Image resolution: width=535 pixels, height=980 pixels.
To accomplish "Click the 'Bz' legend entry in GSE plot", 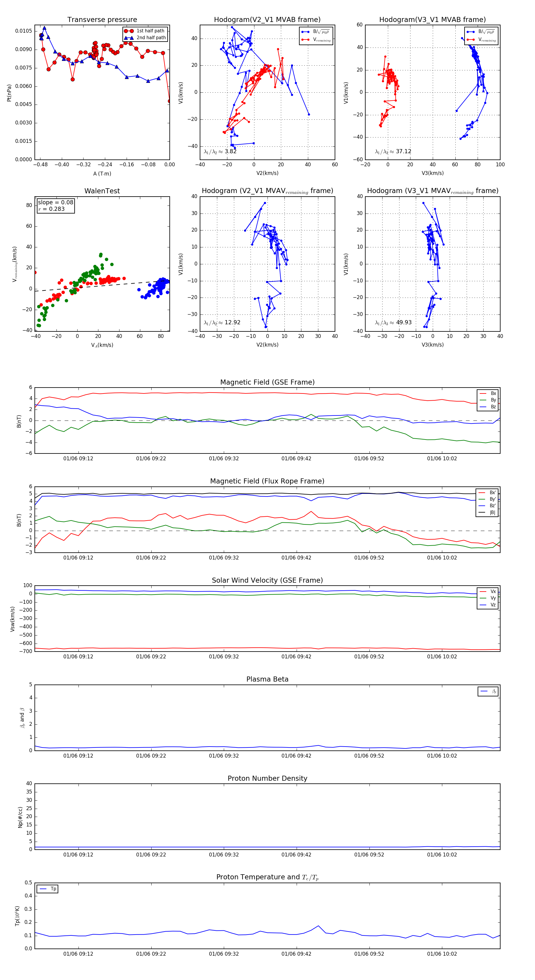I will (x=488, y=407).
